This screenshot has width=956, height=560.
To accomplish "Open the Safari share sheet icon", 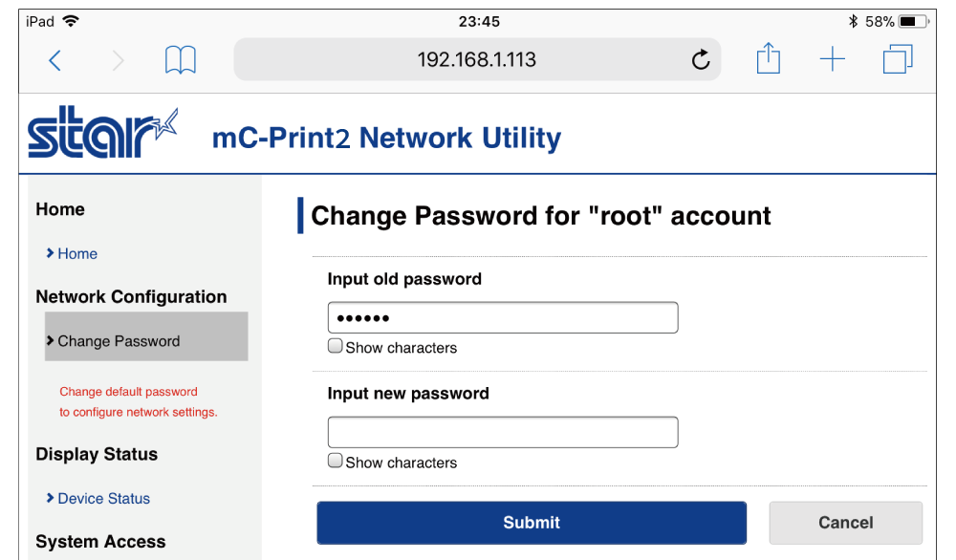I will (769, 60).
